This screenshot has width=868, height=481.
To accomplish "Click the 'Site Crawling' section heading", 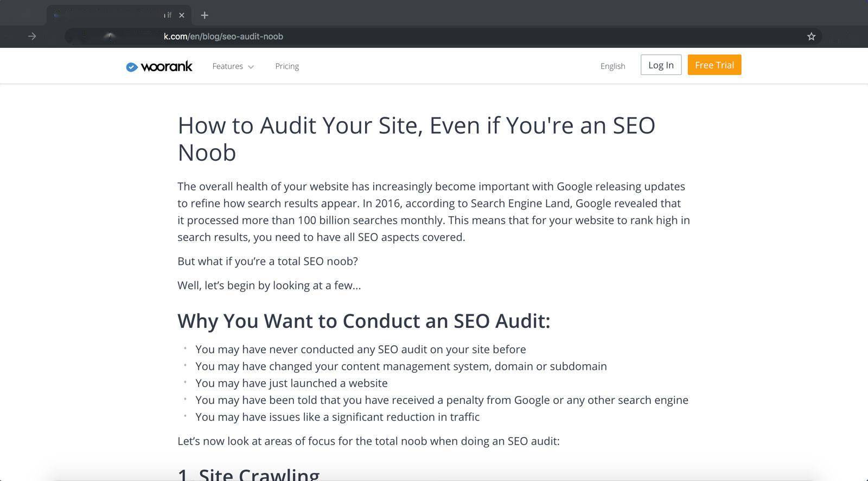I will (x=248, y=474).
